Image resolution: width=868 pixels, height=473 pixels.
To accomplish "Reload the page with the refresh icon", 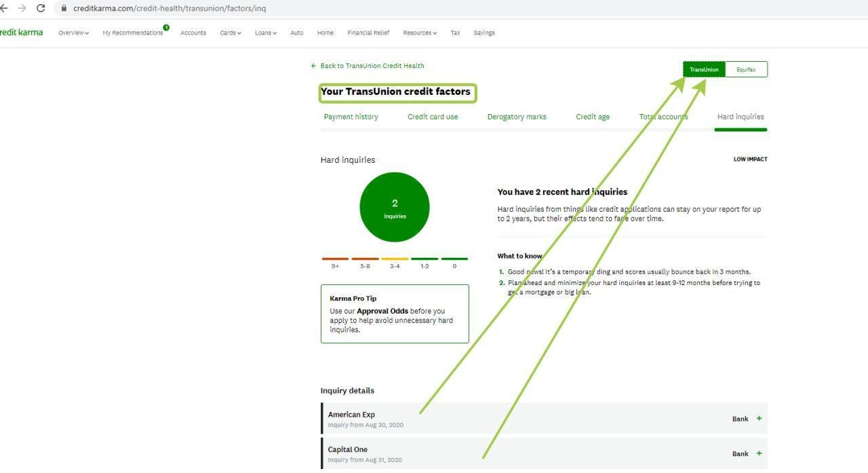I will [41, 8].
